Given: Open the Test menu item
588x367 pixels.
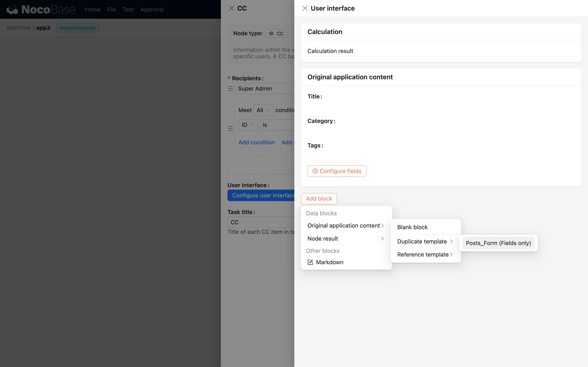Looking at the screenshot, I should [x=128, y=9].
